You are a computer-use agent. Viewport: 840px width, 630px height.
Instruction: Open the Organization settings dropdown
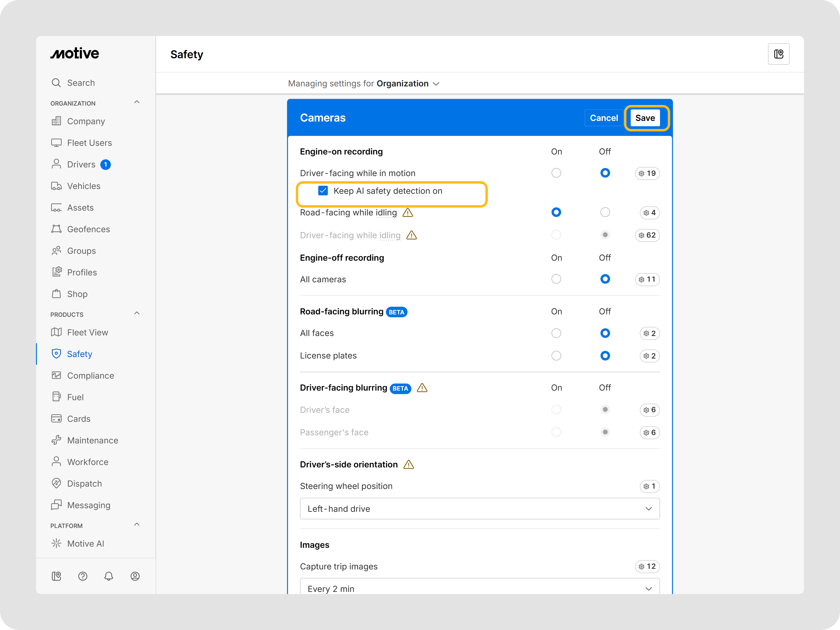pos(408,83)
